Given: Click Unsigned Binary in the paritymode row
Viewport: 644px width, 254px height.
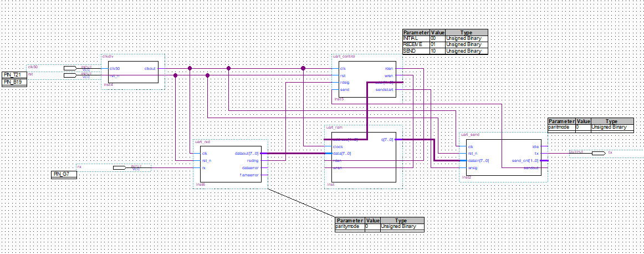Looking at the screenshot, I should point(402,226).
